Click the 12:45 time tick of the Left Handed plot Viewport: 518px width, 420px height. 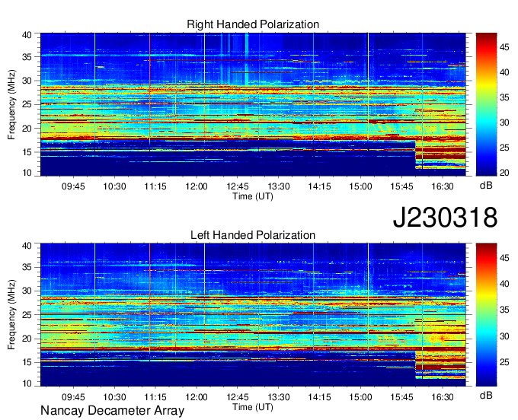pos(238,397)
